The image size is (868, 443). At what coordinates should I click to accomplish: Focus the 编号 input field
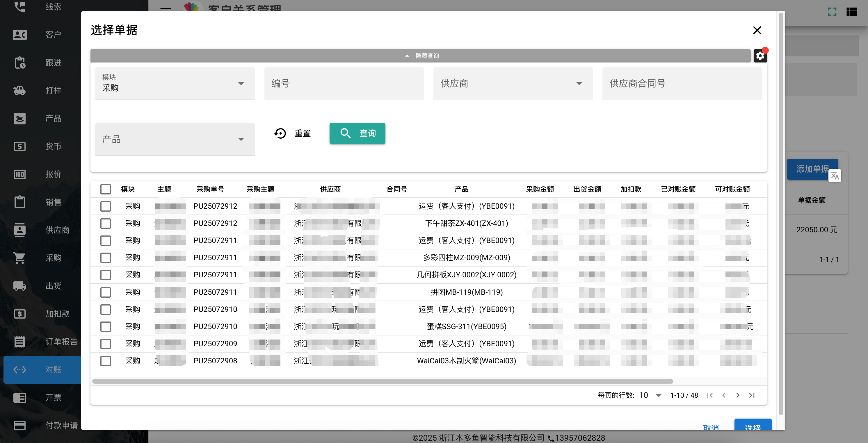(344, 83)
